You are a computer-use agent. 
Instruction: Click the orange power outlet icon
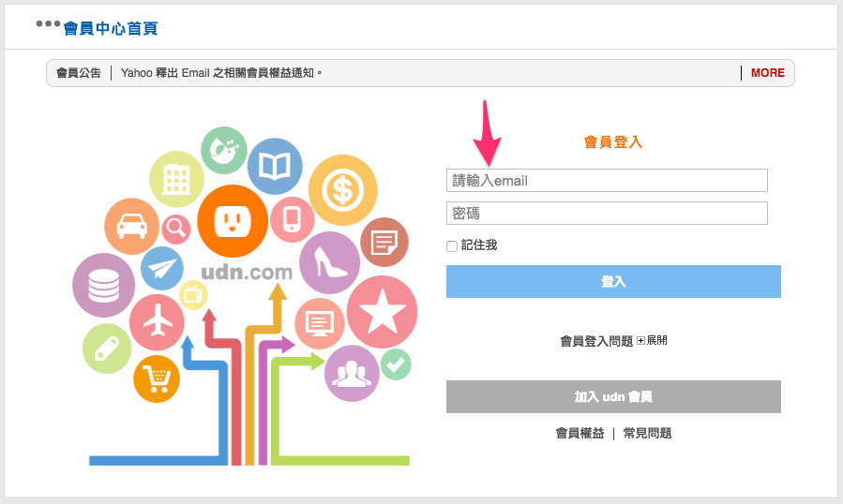(x=233, y=221)
